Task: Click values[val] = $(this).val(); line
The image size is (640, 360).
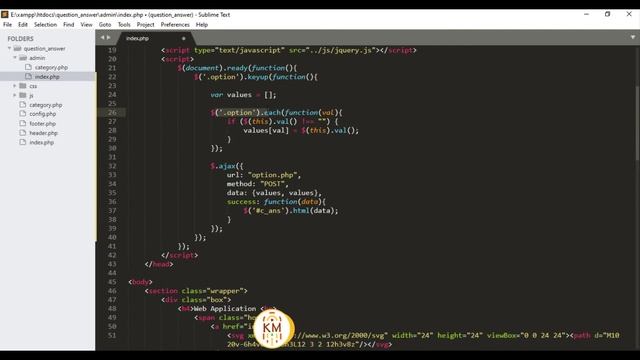Action: pos(301,131)
